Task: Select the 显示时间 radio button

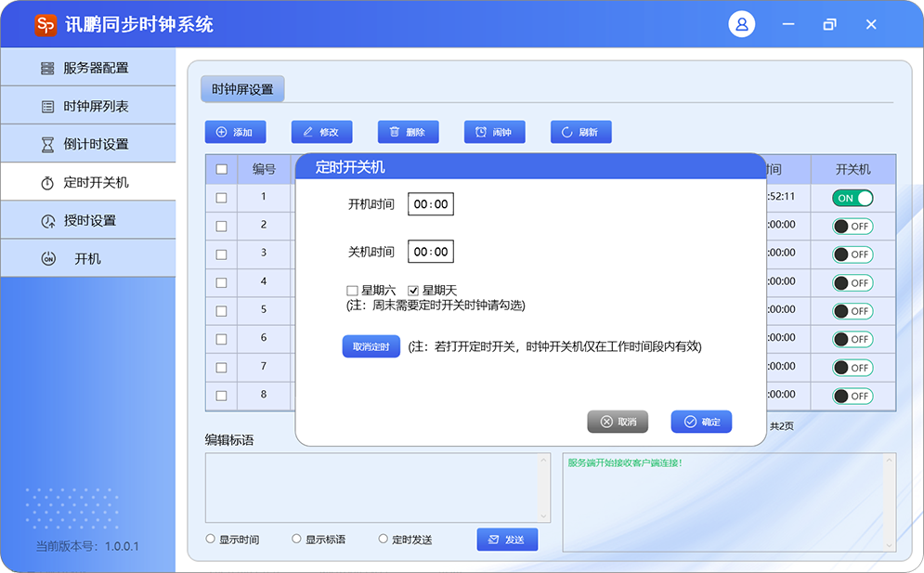Action: coord(211,539)
